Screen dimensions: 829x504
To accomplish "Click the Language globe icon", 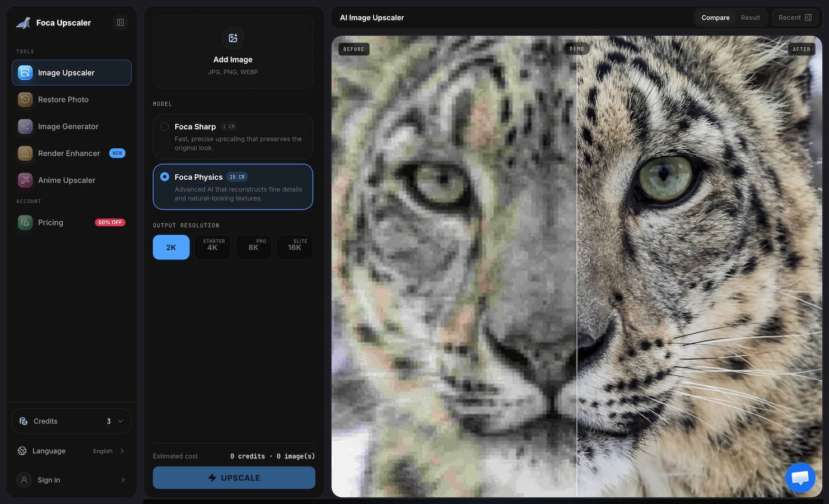I will click(22, 451).
